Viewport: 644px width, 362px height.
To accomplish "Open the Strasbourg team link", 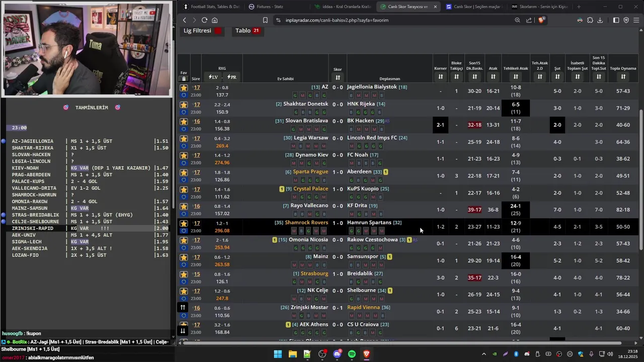I will pos(314,274).
